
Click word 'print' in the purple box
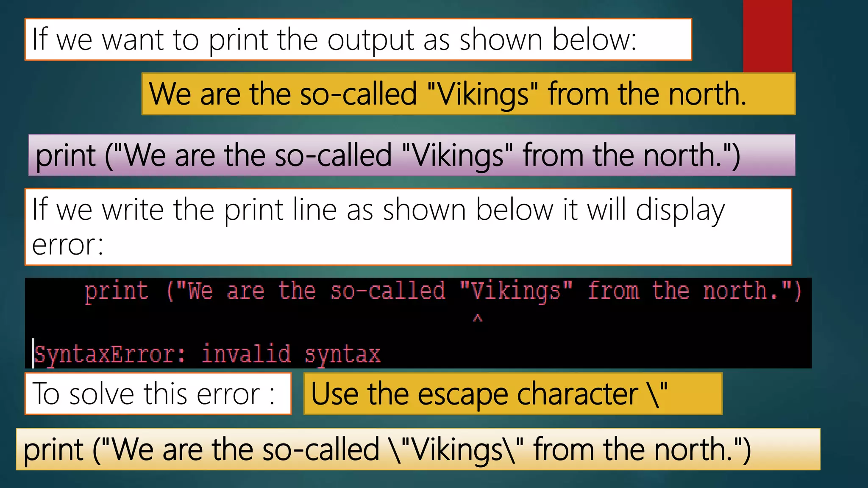tap(66, 155)
